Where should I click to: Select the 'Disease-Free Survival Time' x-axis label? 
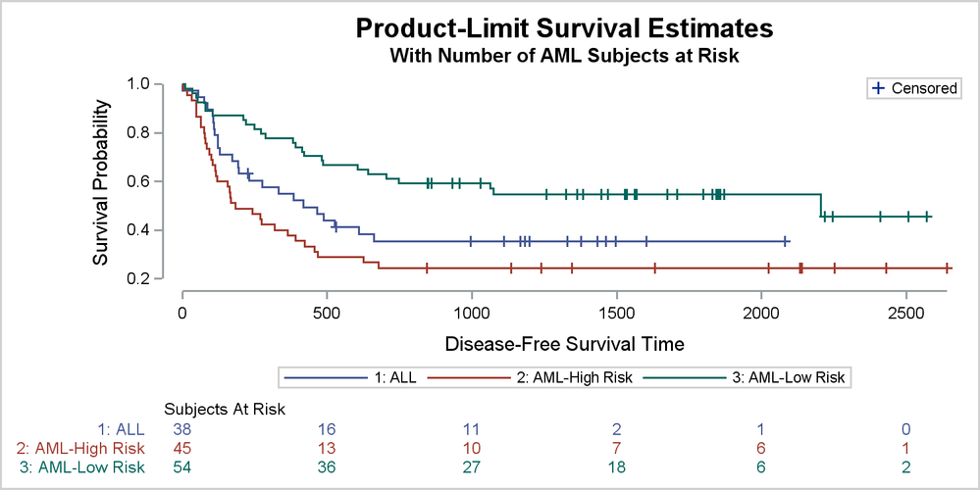(564, 344)
